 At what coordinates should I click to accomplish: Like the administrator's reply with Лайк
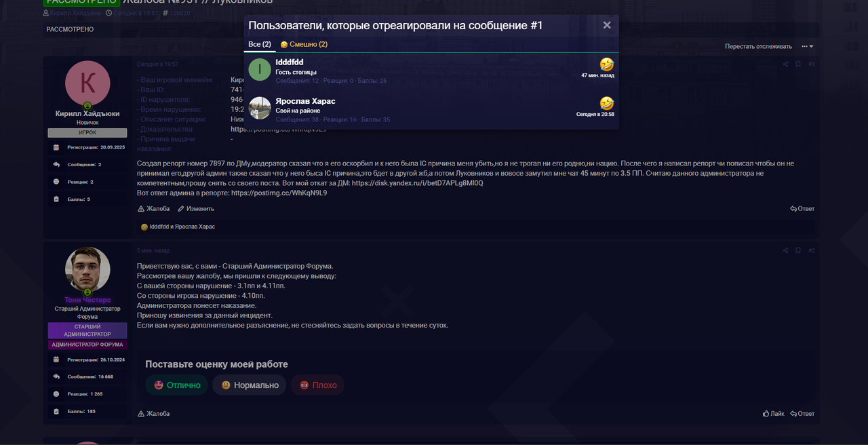(773, 413)
